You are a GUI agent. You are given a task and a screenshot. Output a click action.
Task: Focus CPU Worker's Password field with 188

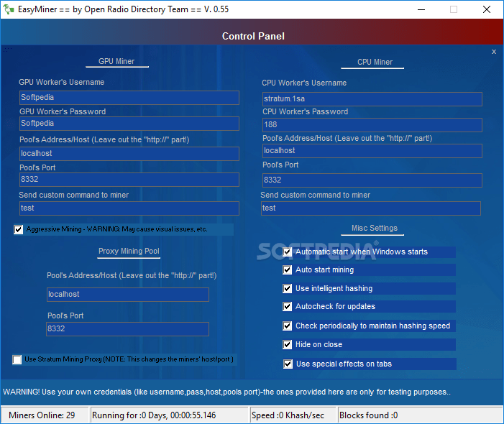(x=372, y=125)
